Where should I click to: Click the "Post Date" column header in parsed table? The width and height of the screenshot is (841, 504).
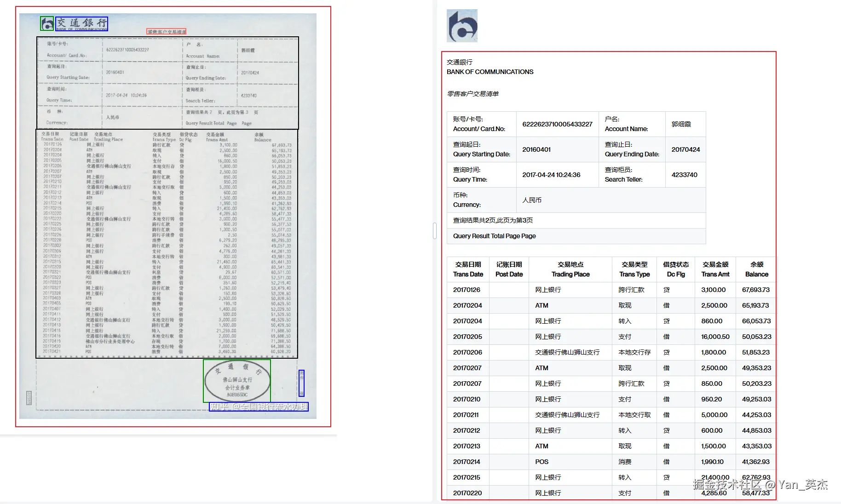point(509,269)
